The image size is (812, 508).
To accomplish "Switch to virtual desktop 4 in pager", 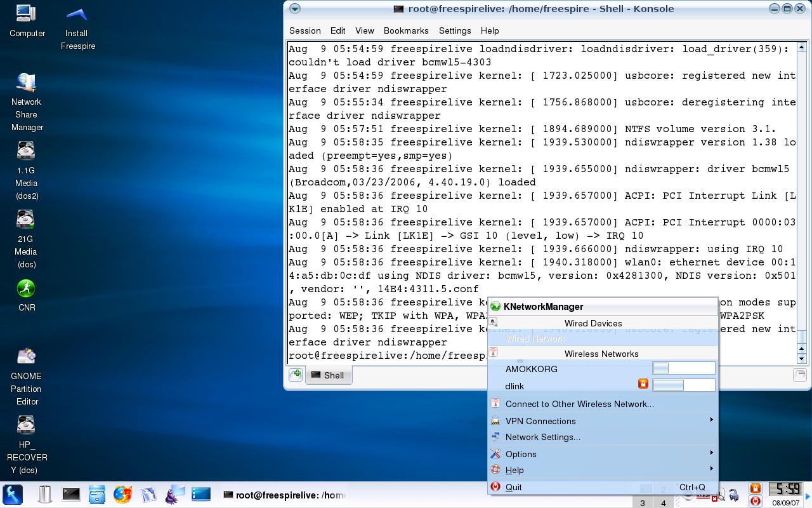I will click(x=664, y=503).
